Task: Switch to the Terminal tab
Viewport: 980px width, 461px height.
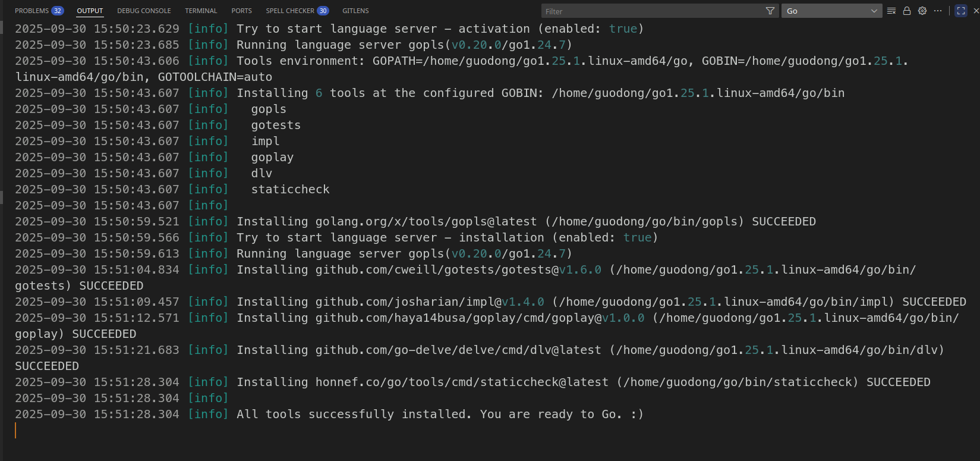Action: pos(201,11)
